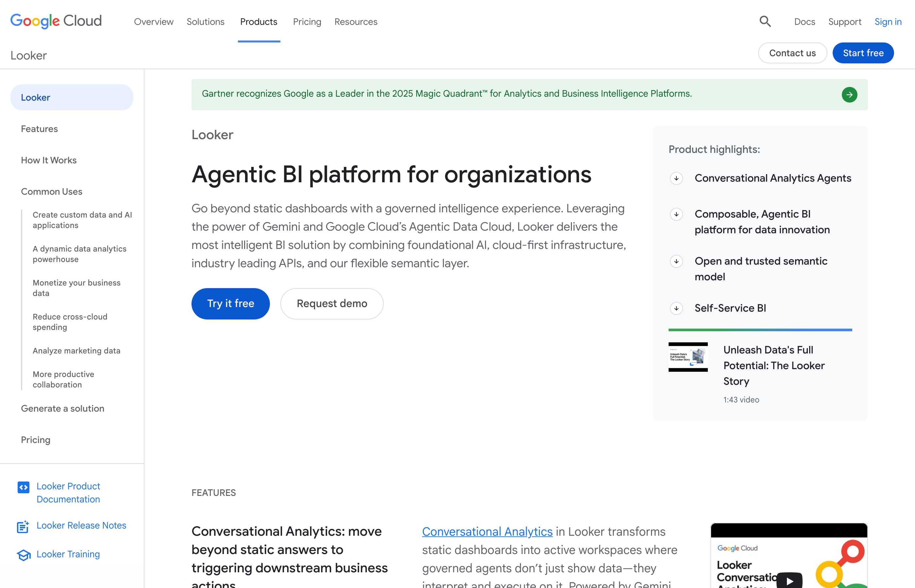915x588 pixels.
Task: Open Looker Training link
Action: (x=68, y=554)
